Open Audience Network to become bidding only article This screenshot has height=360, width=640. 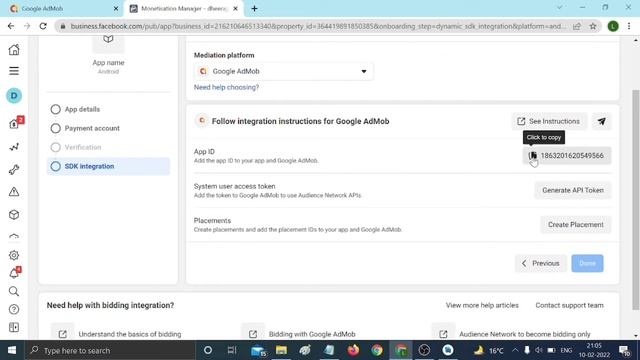524,334
